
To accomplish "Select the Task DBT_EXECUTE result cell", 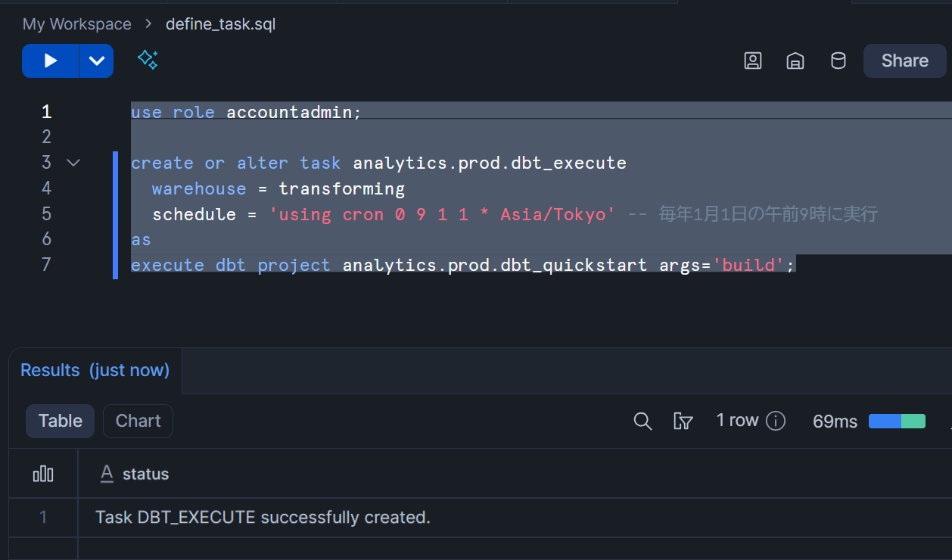I will point(263,518).
